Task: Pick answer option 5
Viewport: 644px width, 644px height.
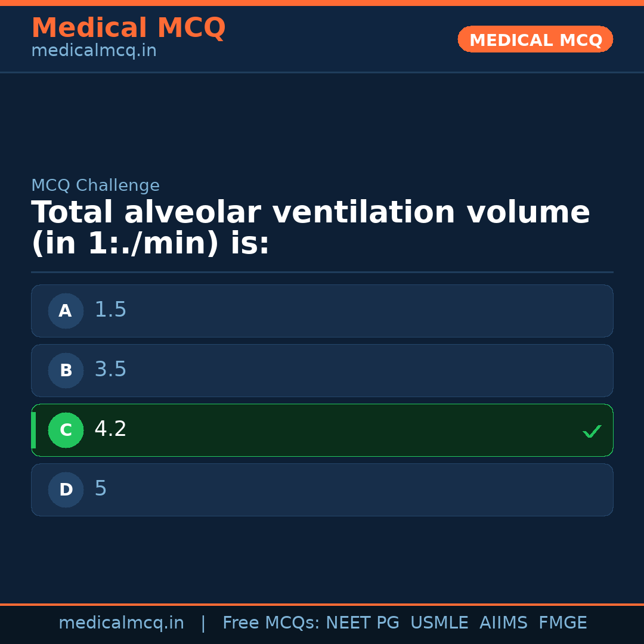Action: pos(322,490)
